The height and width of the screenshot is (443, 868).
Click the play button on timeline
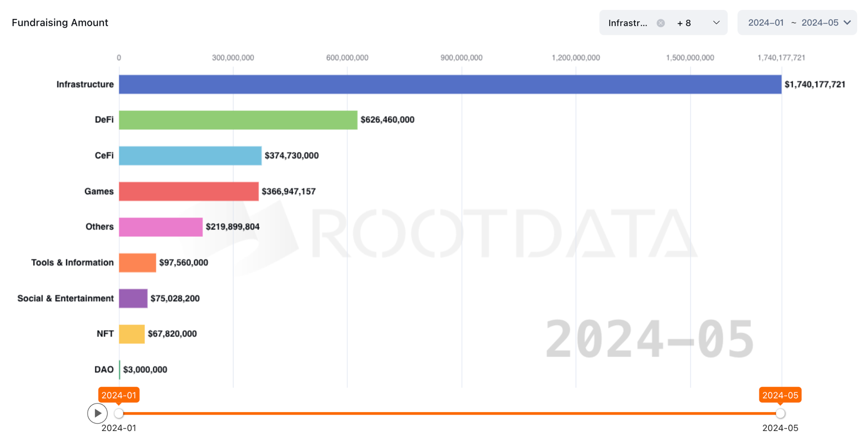point(98,414)
